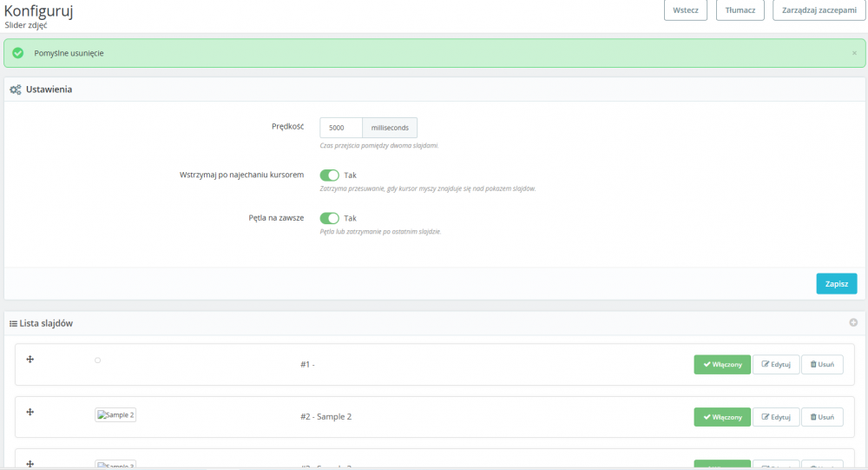Toggle Wstrzymaj po najechaniu kursorem switch

coord(329,175)
